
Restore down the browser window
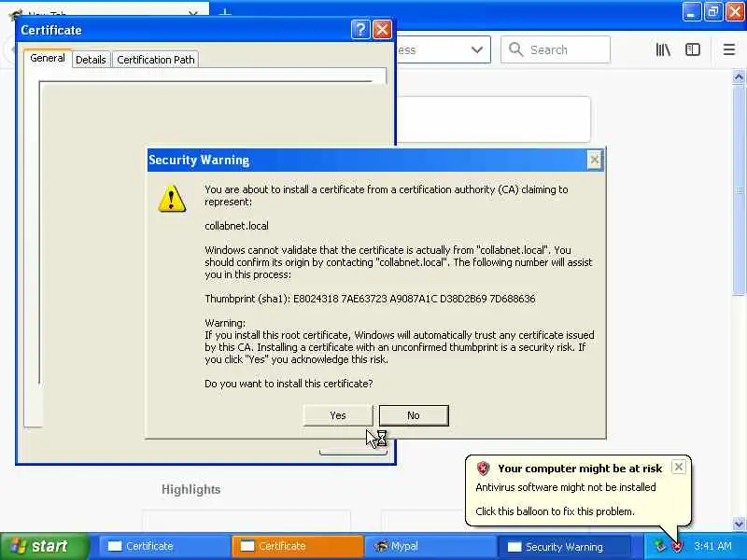[712, 11]
